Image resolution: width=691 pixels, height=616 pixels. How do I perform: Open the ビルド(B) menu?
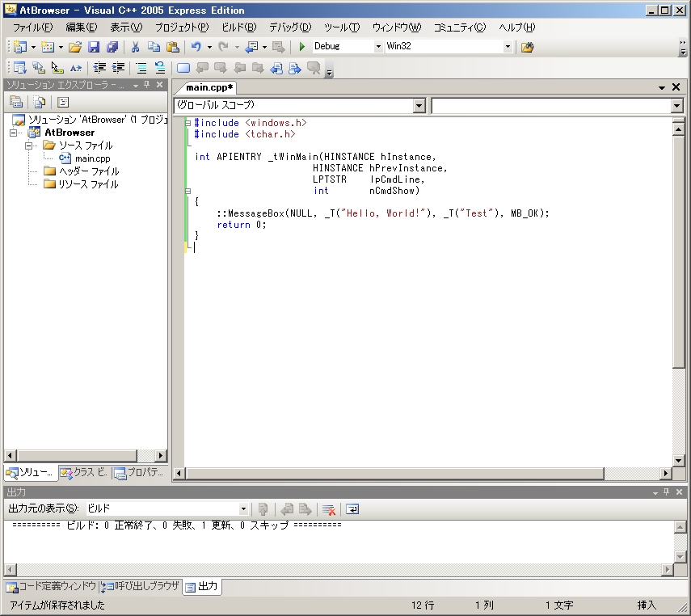[238, 27]
